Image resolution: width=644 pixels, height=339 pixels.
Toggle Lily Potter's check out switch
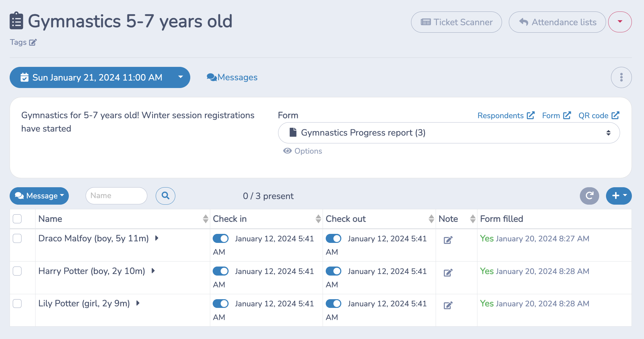coord(334,303)
